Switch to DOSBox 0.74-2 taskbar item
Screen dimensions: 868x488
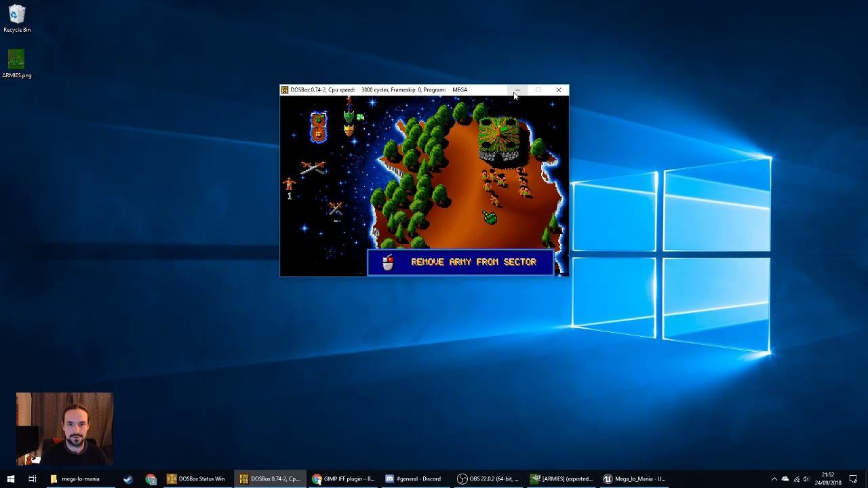(270, 479)
